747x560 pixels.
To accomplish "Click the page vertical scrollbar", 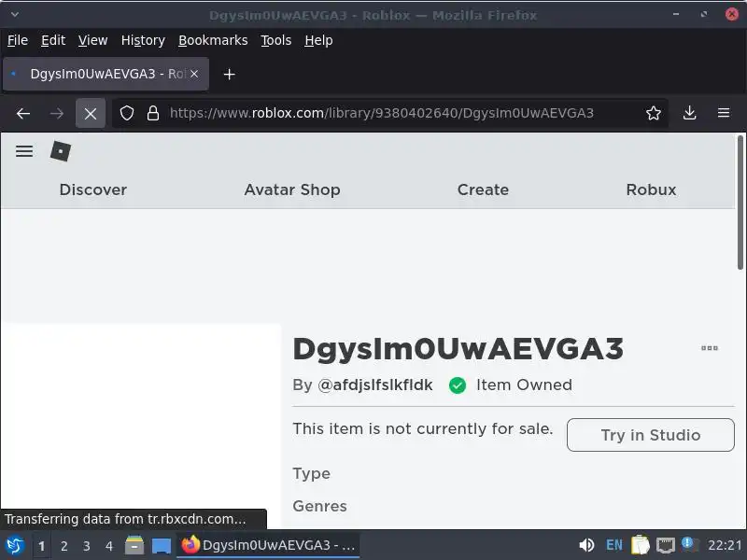I will (x=740, y=203).
